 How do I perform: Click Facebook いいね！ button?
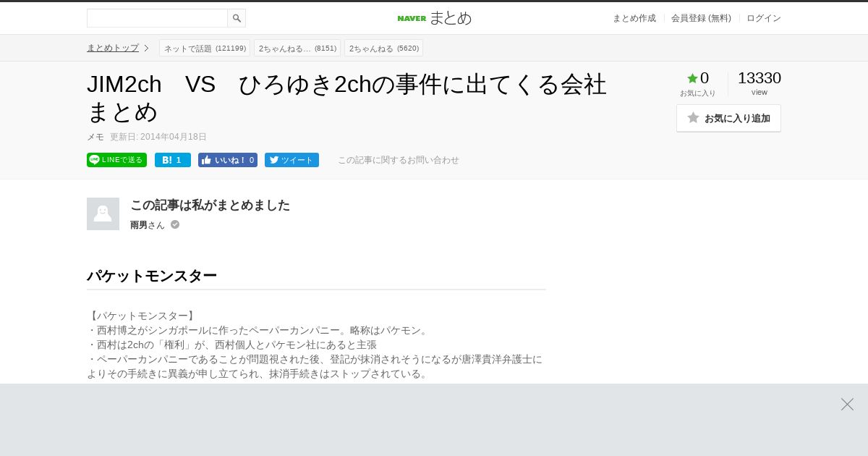(228, 160)
